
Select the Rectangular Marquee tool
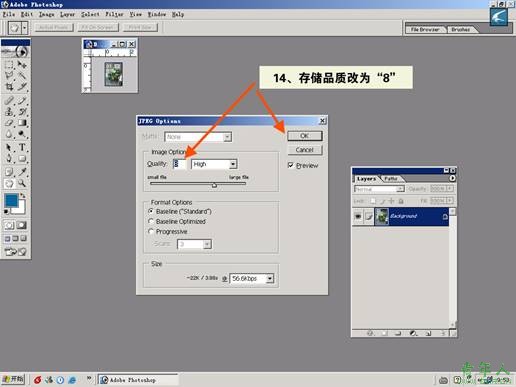point(9,64)
